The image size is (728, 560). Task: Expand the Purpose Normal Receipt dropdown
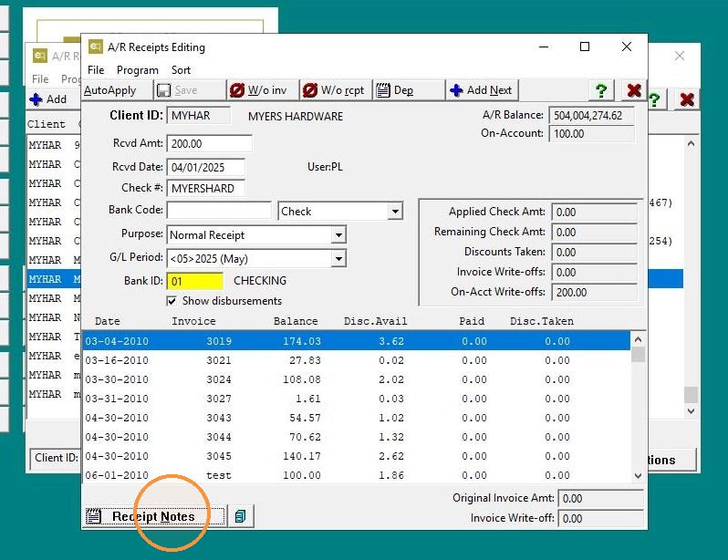coord(338,235)
